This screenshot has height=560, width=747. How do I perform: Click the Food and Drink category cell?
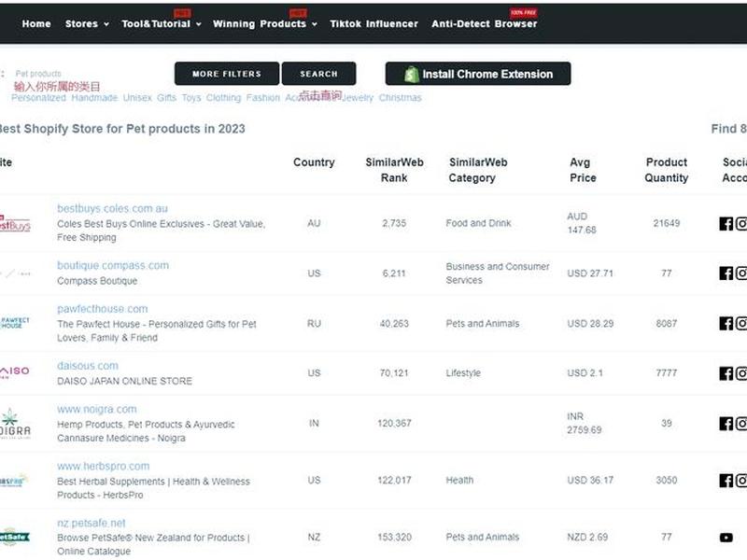pyautogui.click(x=478, y=223)
